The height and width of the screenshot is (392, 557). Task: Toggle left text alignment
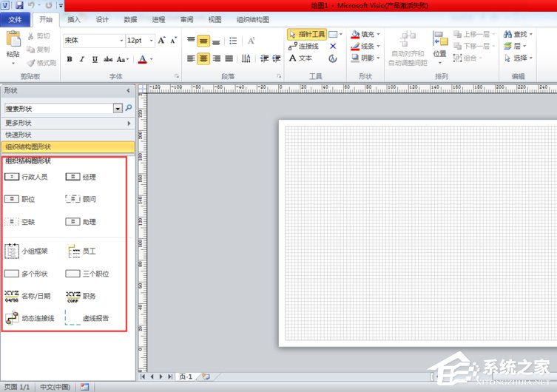(191, 58)
